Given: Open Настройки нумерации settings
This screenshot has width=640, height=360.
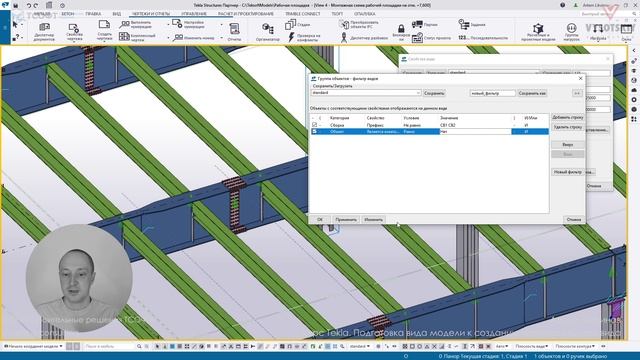Looking at the screenshot, I should point(189,24).
